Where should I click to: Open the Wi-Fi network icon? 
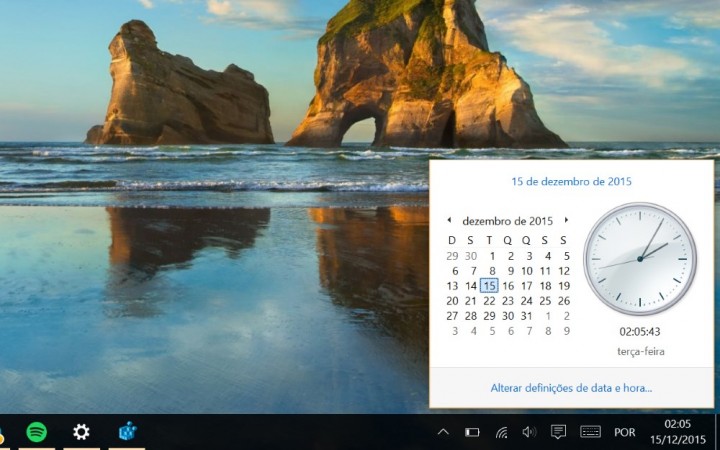click(501, 432)
